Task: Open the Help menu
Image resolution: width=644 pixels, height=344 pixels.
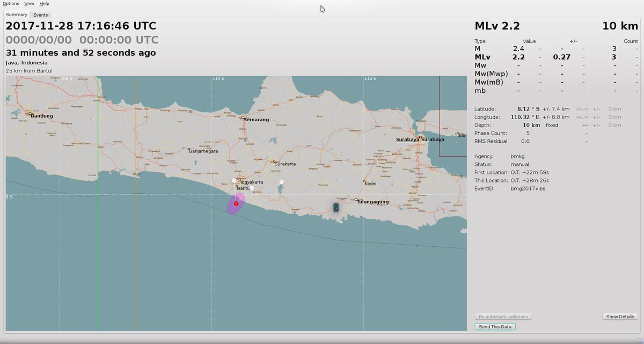Action: click(x=44, y=3)
